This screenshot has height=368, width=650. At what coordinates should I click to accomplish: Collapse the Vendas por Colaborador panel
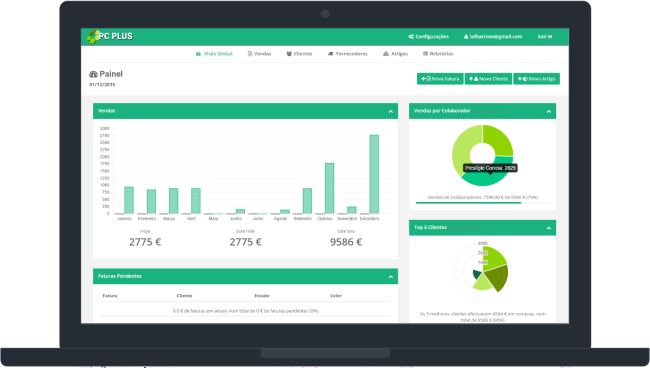[x=548, y=111]
